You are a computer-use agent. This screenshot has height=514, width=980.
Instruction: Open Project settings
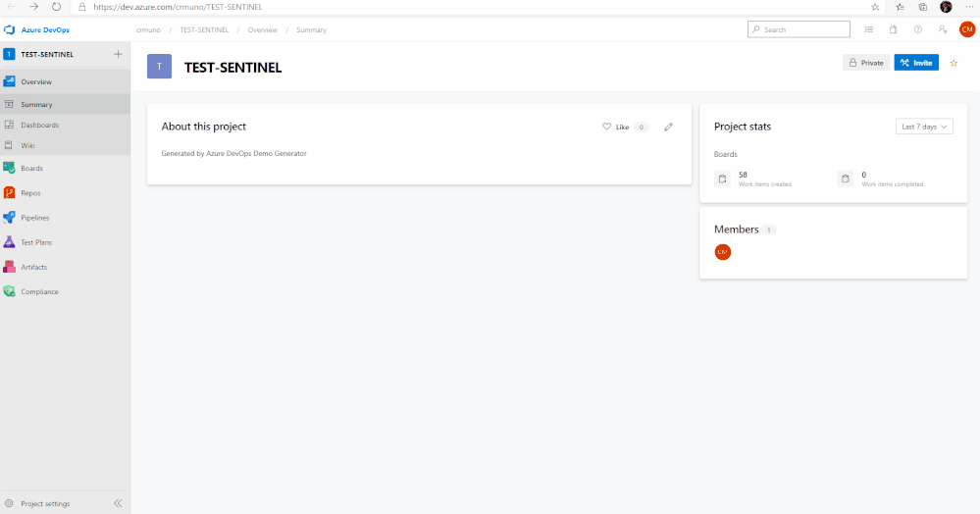point(46,504)
